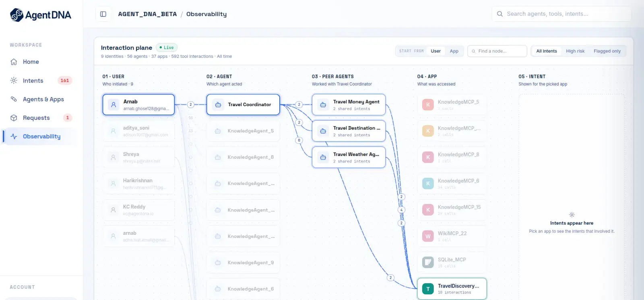
Task: Click the Travel Money Agent bot icon
Action: pyautogui.click(x=323, y=105)
